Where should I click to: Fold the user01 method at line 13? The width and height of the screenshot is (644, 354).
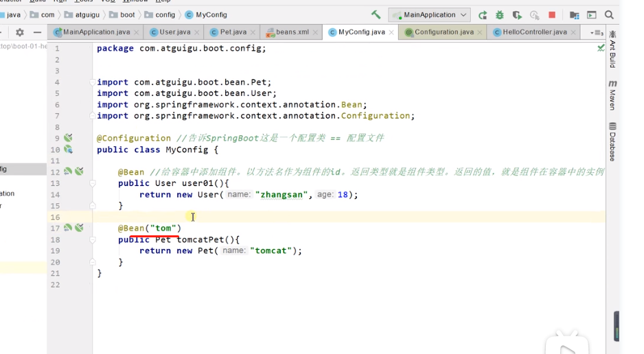pos(93,183)
